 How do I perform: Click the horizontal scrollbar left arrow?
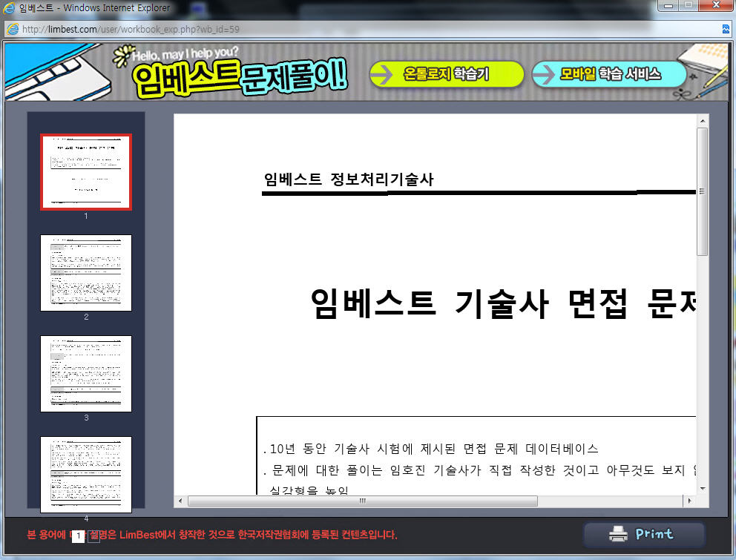tap(180, 501)
